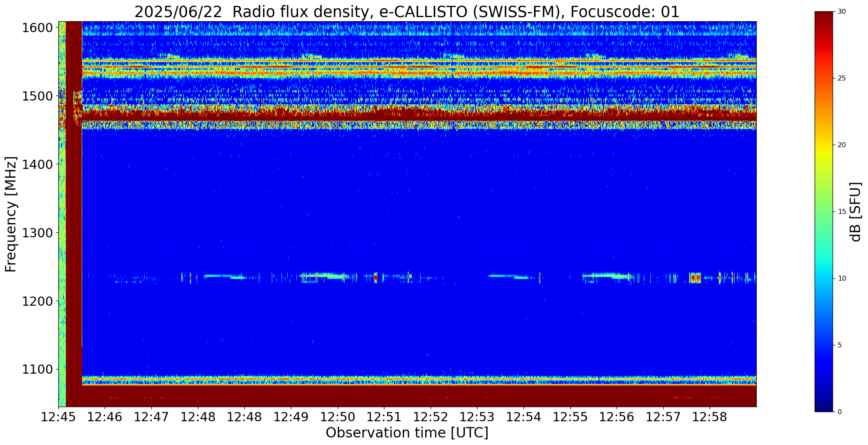The width and height of the screenshot is (868, 445).
Task: Click the 12:45 time tick label
Action: (x=58, y=417)
